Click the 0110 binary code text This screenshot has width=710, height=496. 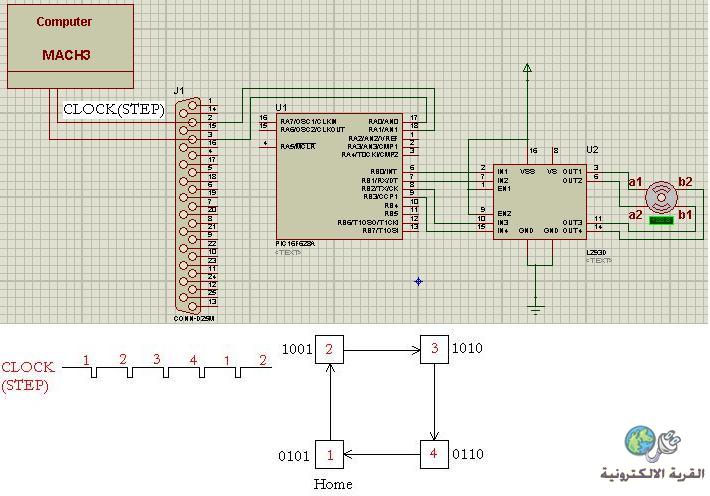[x=468, y=454]
